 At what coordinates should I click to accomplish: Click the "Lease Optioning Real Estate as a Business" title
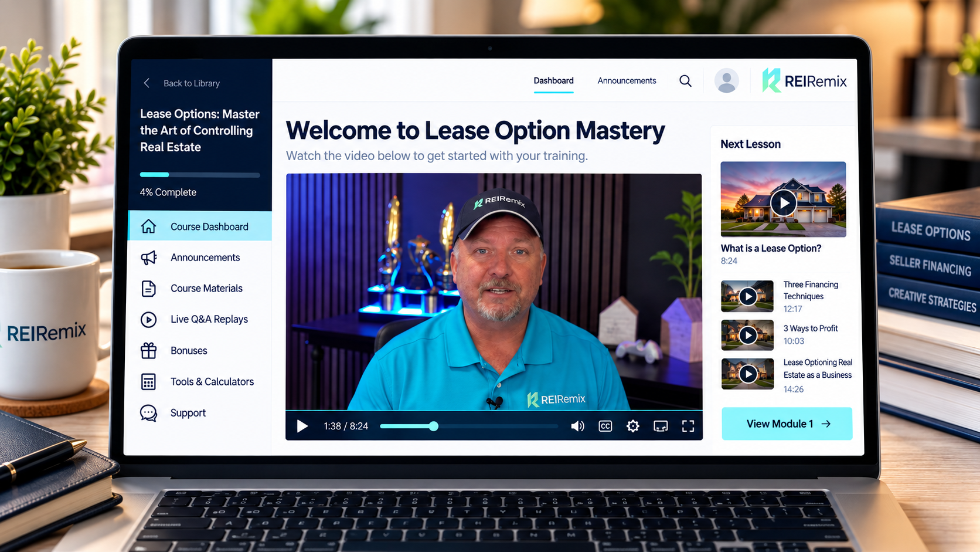[x=818, y=369]
